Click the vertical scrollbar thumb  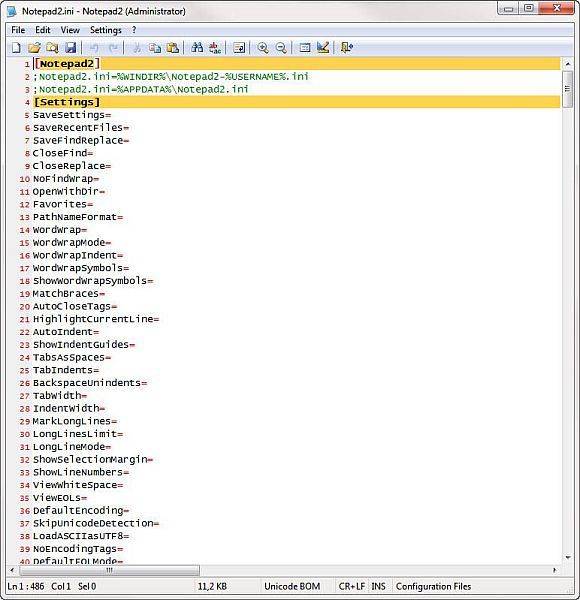pos(568,89)
